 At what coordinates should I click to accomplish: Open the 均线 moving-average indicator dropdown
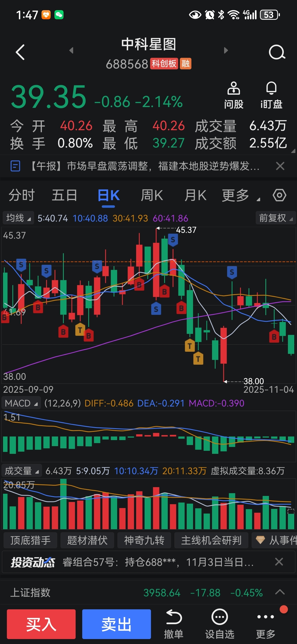pos(18,218)
